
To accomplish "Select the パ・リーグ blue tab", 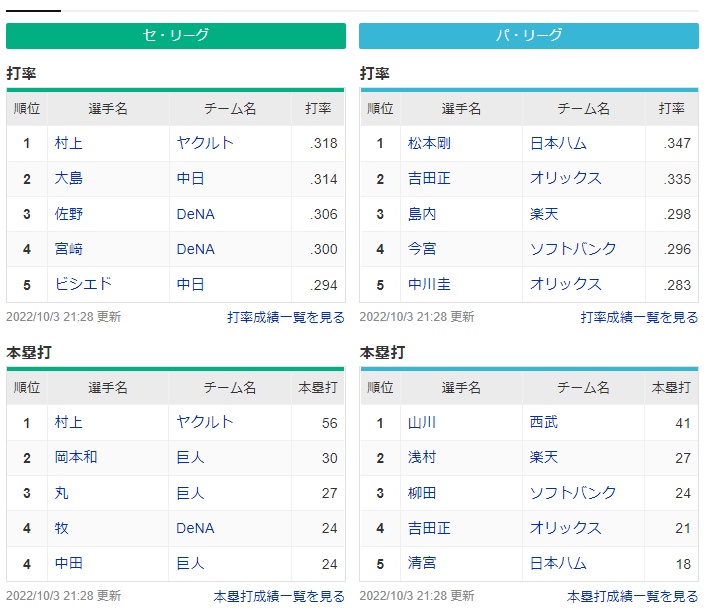I will click(528, 36).
